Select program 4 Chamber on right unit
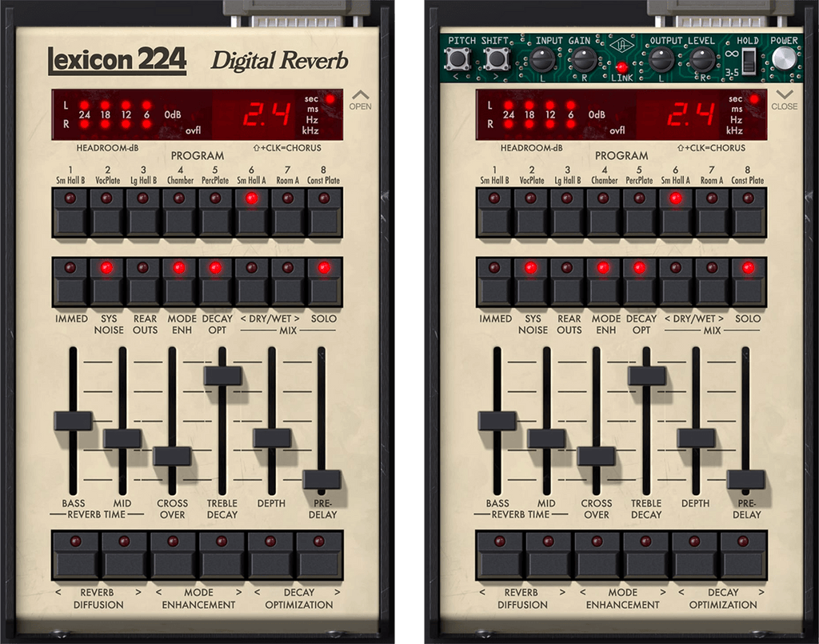Screen dimensions: 819x644 tap(603, 213)
